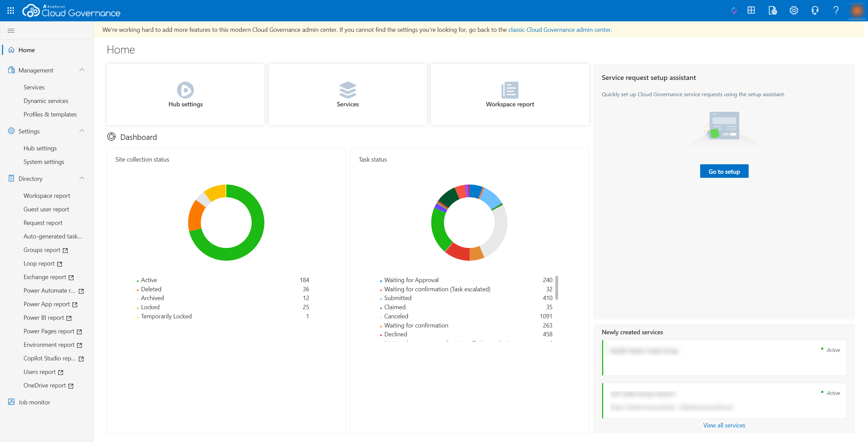Image resolution: width=868 pixels, height=442 pixels.
Task: Collapse the Settings section chevron
Action: [x=82, y=131]
